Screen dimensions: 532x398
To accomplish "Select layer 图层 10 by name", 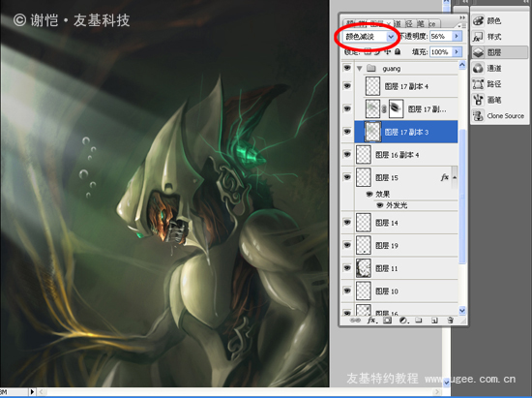I will point(387,291).
